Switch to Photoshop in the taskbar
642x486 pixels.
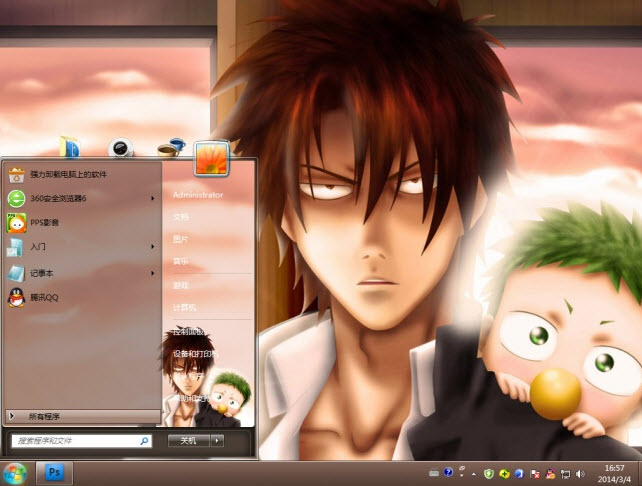pyautogui.click(x=54, y=472)
